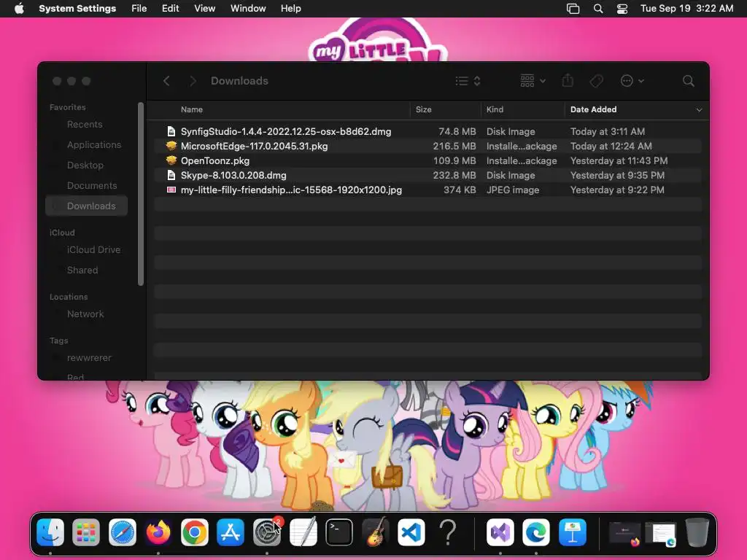Open the File menu

click(x=139, y=9)
